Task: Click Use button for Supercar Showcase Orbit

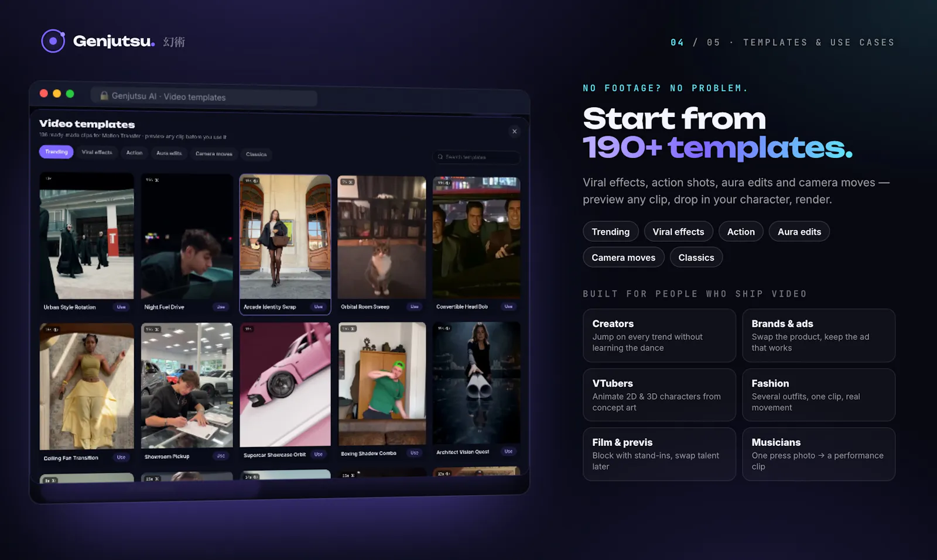Action: (x=319, y=454)
